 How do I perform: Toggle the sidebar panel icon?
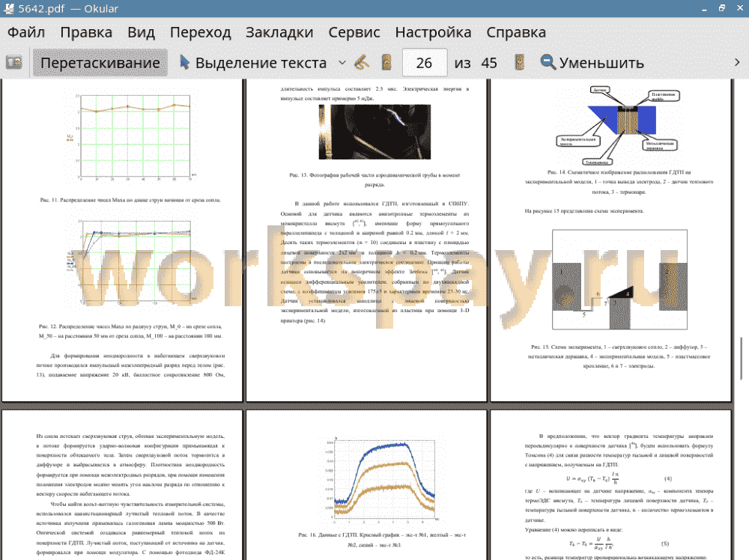pyautogui.click(x=13, y=63)
